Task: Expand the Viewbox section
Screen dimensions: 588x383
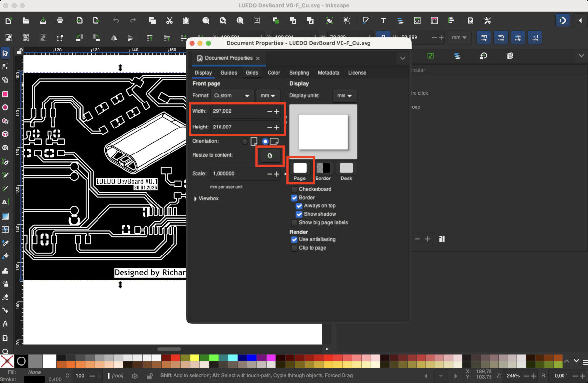Action: (206, 199)
